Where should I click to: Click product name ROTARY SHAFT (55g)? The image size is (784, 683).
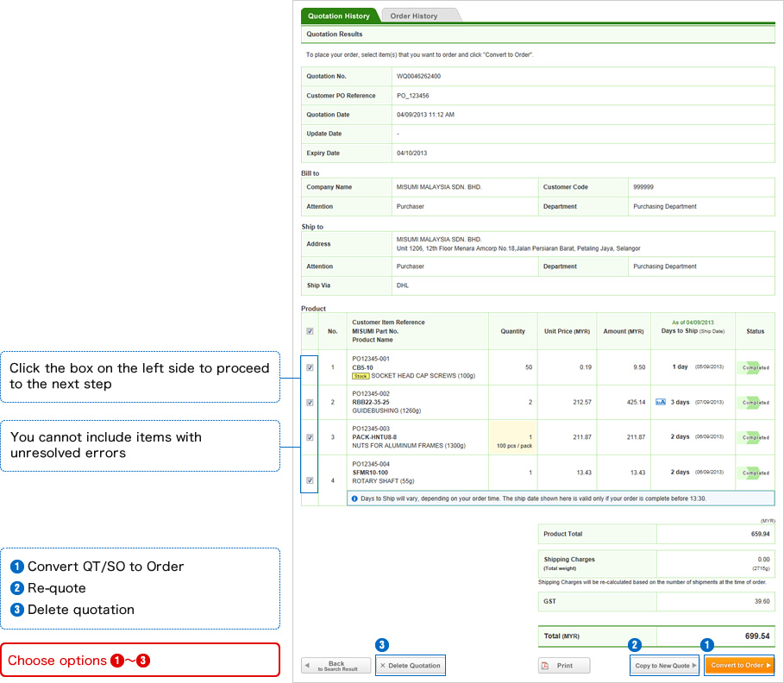383,481
